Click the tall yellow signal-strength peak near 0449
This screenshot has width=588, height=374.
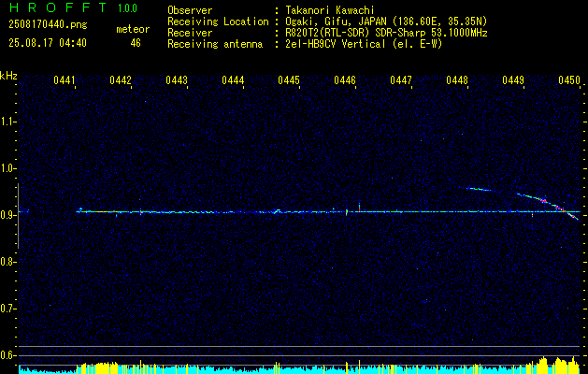(543, 363)
